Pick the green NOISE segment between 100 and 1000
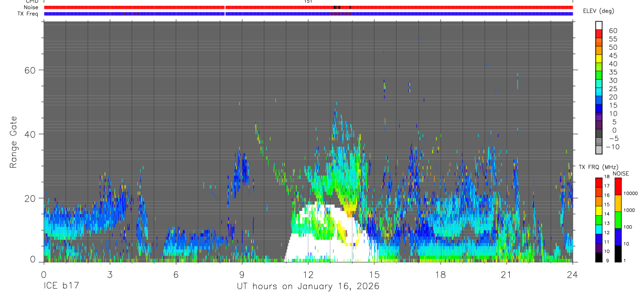This screenshot has width=644, height=297. click(x=618, y=220)
